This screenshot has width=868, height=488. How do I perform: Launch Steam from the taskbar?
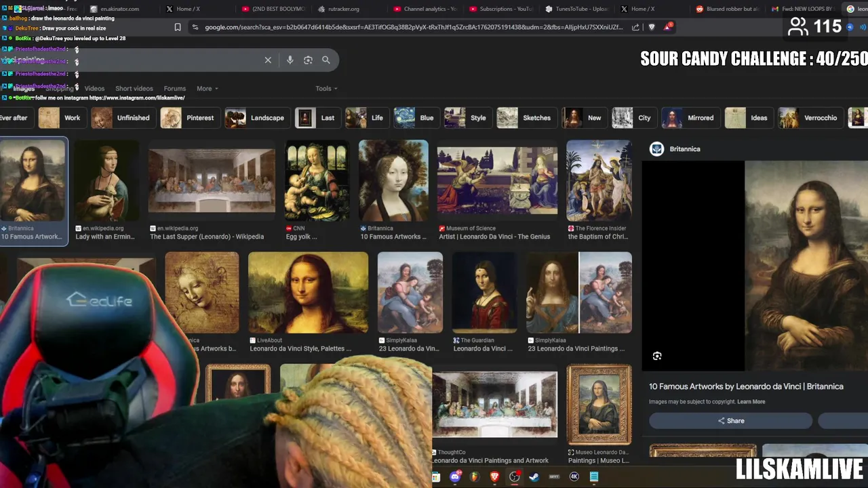[534, 476]
